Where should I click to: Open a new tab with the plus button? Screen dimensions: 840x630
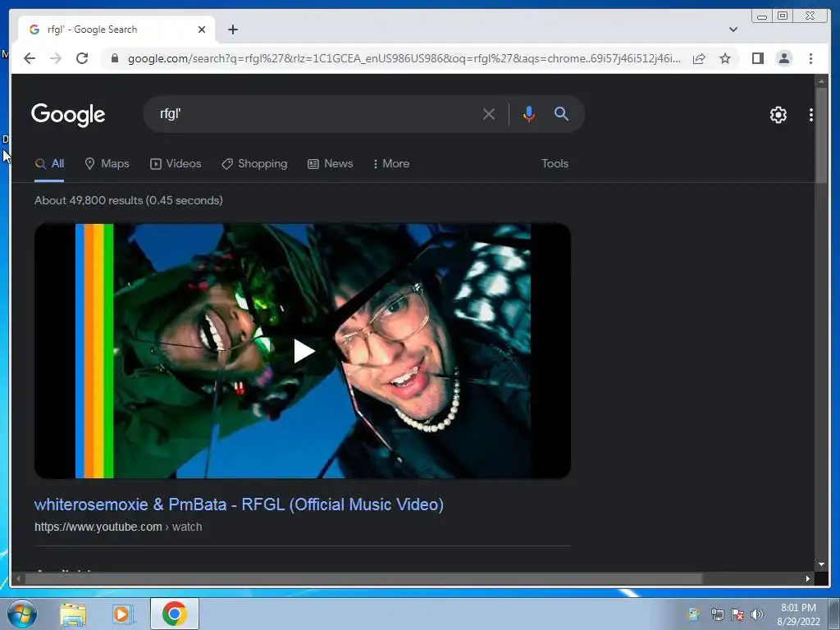tap(232, 30)
